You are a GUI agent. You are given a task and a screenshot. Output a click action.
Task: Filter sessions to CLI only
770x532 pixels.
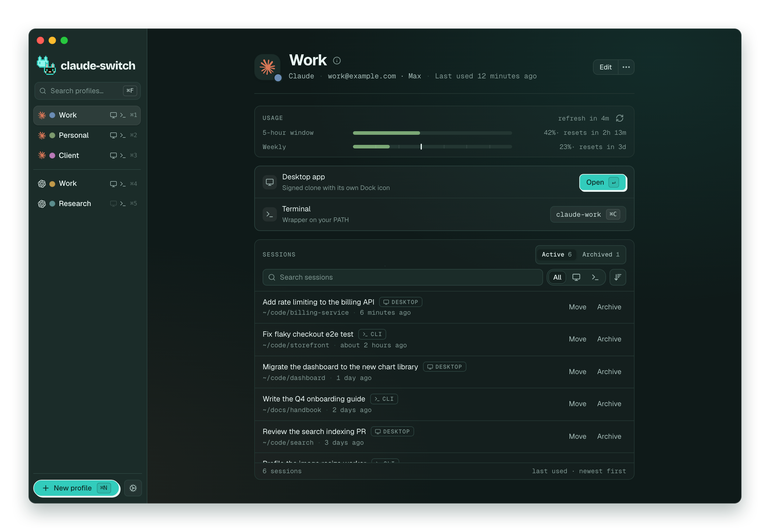coord(595,277)
